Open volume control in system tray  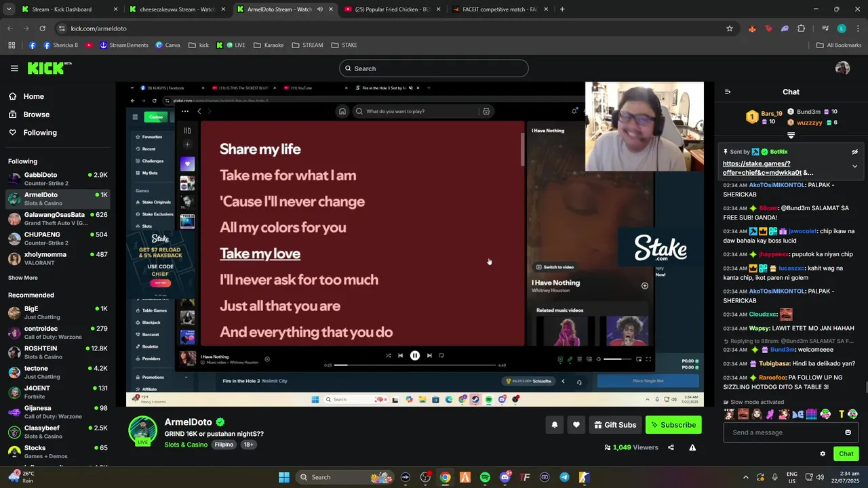click(820, 477)
